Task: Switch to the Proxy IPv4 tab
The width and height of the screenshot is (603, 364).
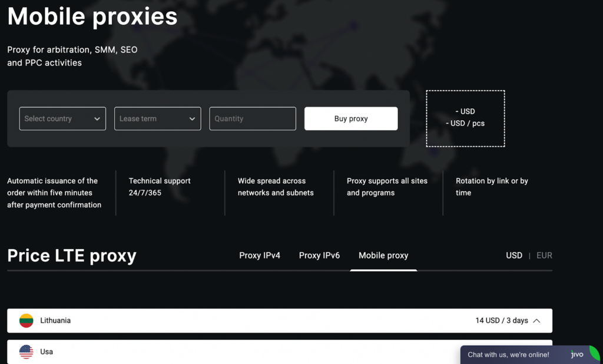Action: [x=260, y=256]
